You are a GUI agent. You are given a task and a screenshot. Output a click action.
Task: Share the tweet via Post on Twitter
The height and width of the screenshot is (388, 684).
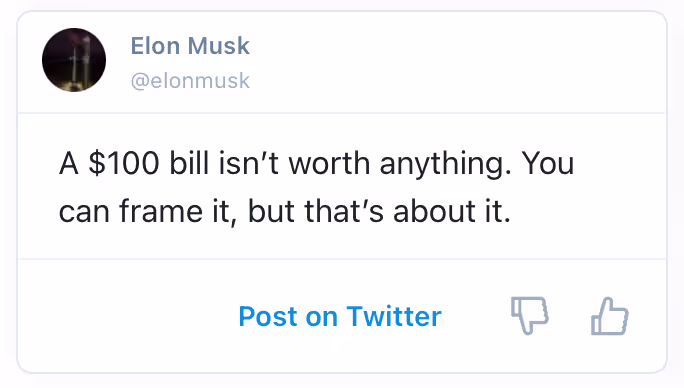[x=340, y=316]
